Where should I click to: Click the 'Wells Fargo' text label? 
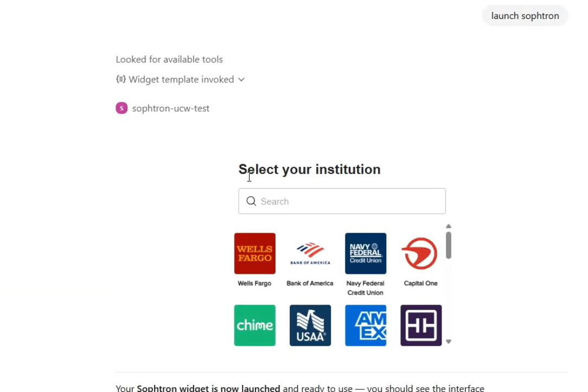point(254,284)
